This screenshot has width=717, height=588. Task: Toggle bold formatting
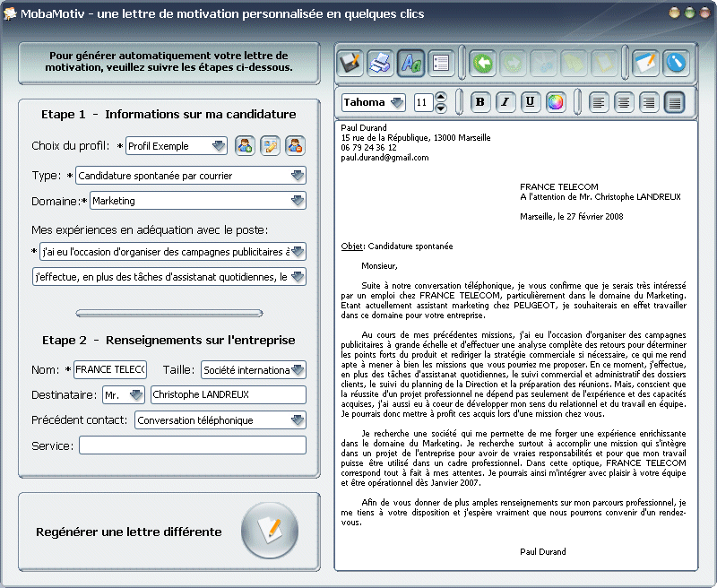pos(479,102)
